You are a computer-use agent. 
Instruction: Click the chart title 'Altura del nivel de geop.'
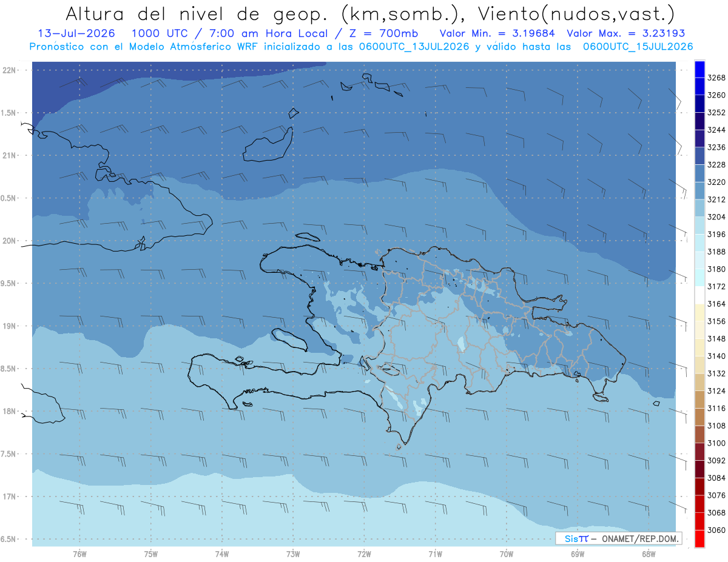[197, 14]
